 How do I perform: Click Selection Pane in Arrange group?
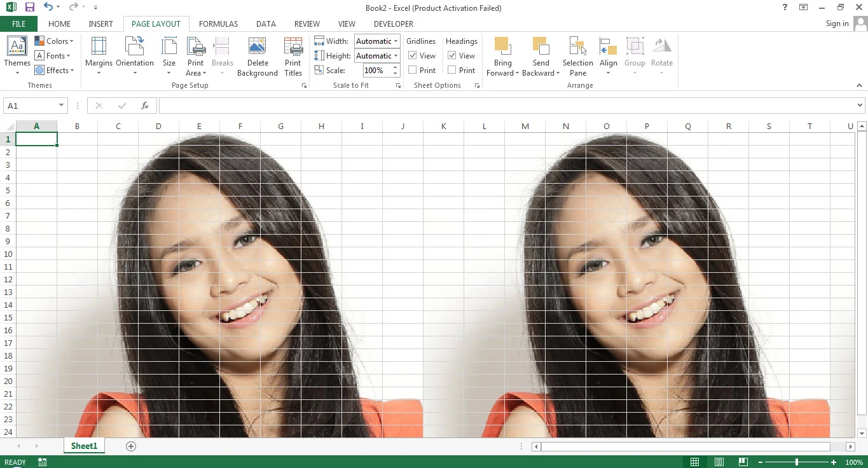pos(577,56)
